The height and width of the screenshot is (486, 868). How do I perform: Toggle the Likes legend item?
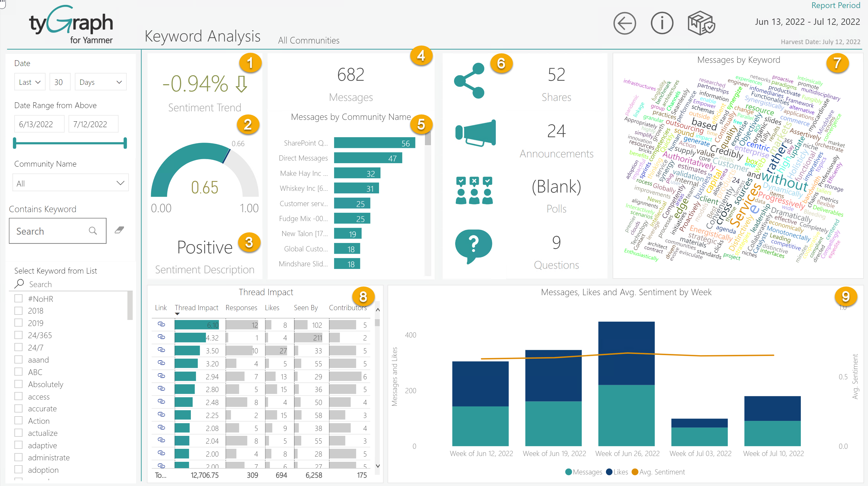point(616,472)
